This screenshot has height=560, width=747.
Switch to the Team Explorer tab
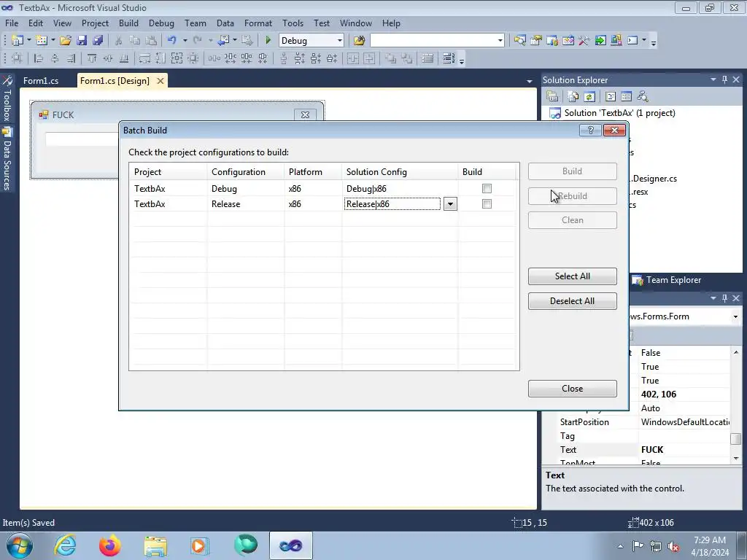[x=667, y=280]
